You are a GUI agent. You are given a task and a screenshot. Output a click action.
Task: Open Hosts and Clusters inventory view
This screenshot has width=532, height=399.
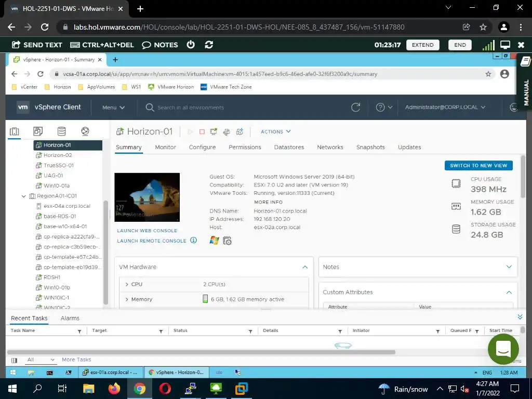click(14, 131)
